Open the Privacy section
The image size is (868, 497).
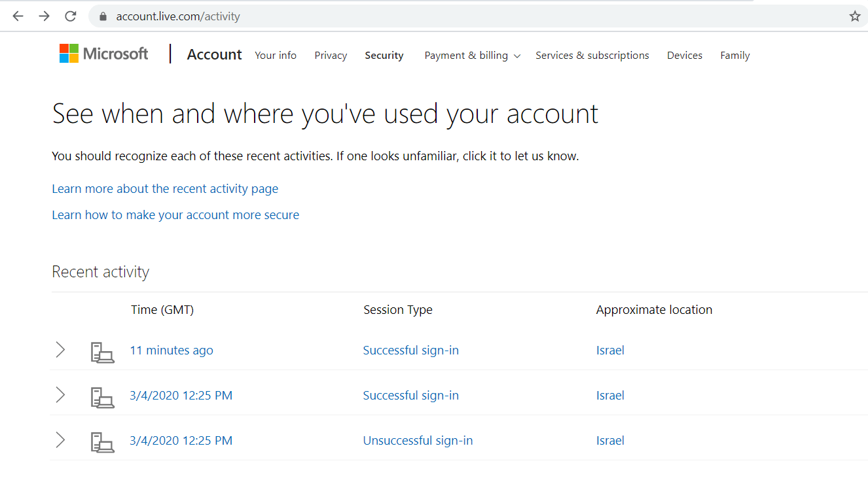[331, 55]
